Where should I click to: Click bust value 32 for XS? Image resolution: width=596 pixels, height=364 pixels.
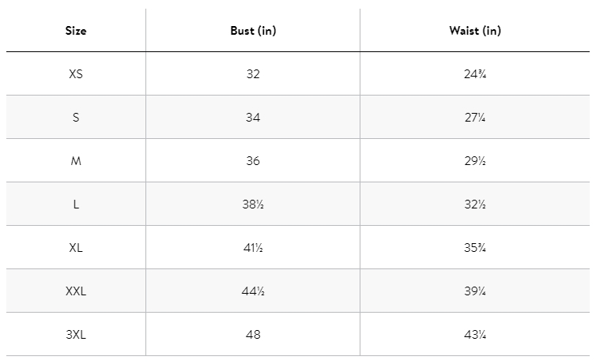pyautogui.click(x=253, y=74)
